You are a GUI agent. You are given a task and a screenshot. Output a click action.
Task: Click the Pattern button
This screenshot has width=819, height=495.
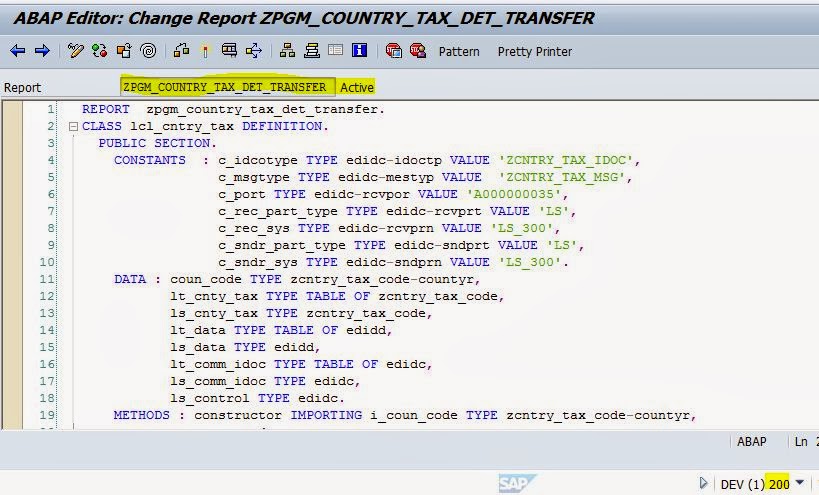(x=459, y=52)
